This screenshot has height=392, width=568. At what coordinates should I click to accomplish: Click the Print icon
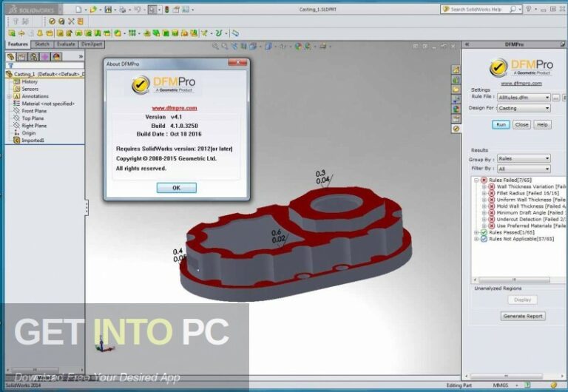(x=123, y=10)
